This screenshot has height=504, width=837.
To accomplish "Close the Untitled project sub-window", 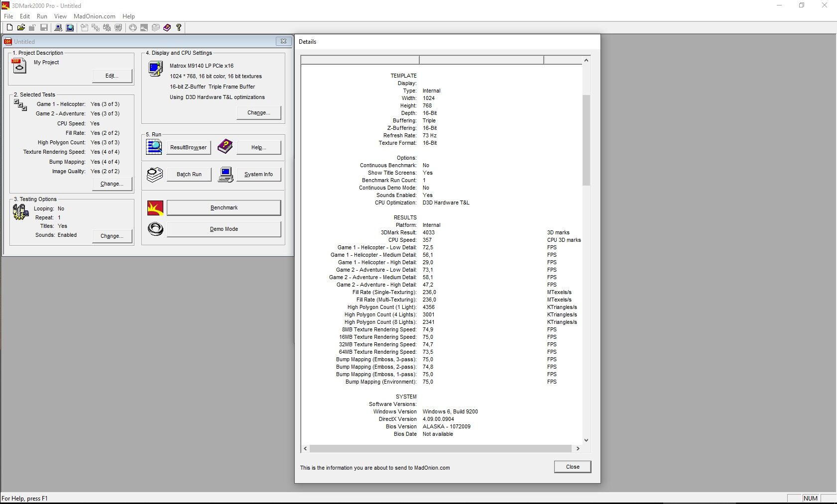I will [x=283, y=41].
